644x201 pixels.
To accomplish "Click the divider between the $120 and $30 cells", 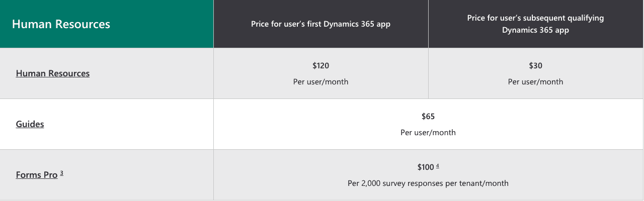I will pos(428,73).
